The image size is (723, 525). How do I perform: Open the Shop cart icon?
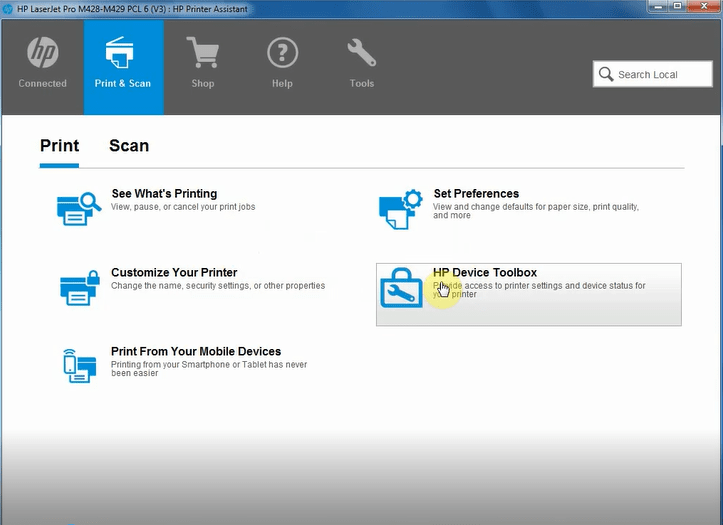[x=203, y=52]
